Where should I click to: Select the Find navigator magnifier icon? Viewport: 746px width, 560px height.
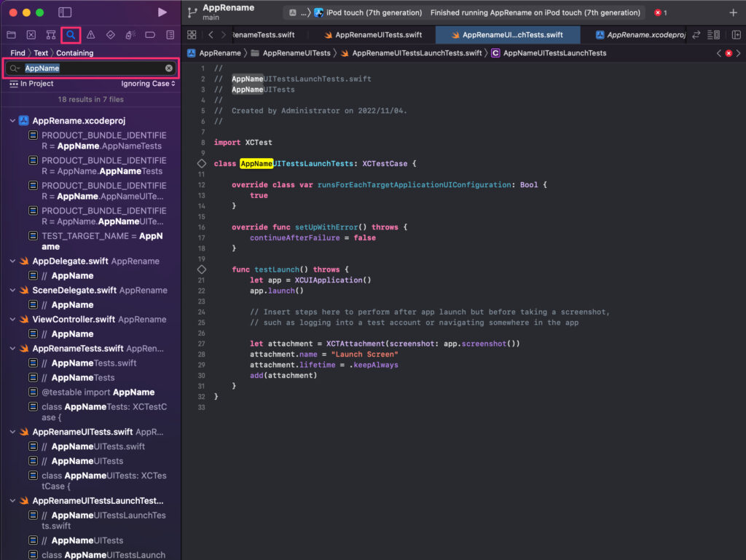[71, 35]
